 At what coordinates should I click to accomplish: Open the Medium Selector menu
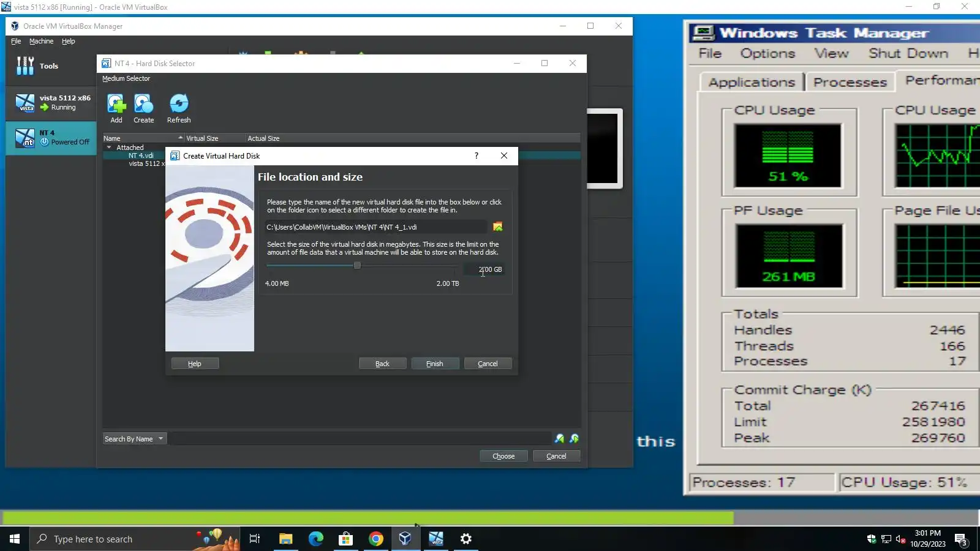pyautogui.click(x=126, y=78)
